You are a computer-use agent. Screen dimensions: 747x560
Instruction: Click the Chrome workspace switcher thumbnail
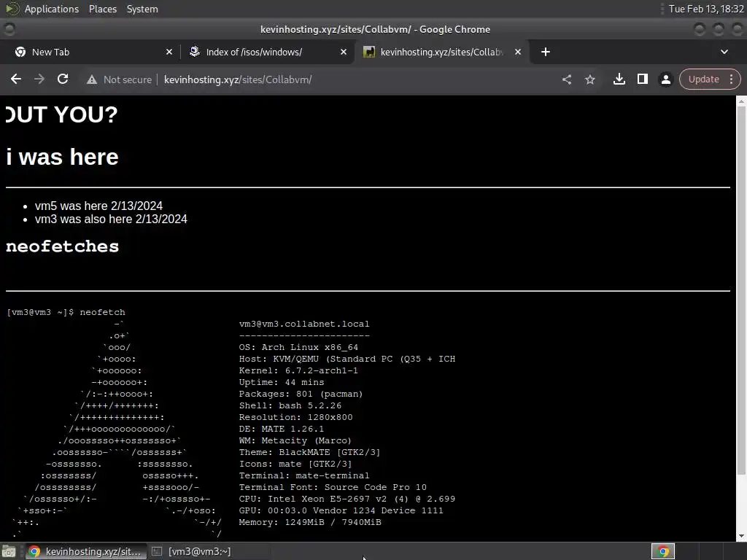coord(663,551)
